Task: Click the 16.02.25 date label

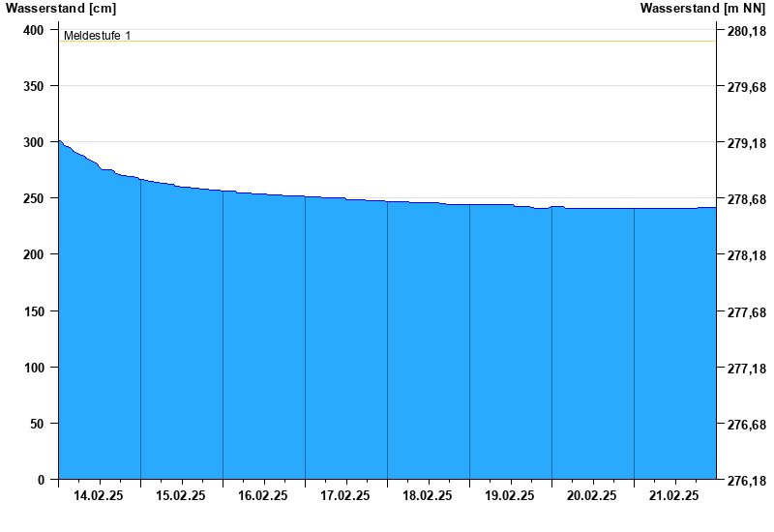Action: pos(262,496)
